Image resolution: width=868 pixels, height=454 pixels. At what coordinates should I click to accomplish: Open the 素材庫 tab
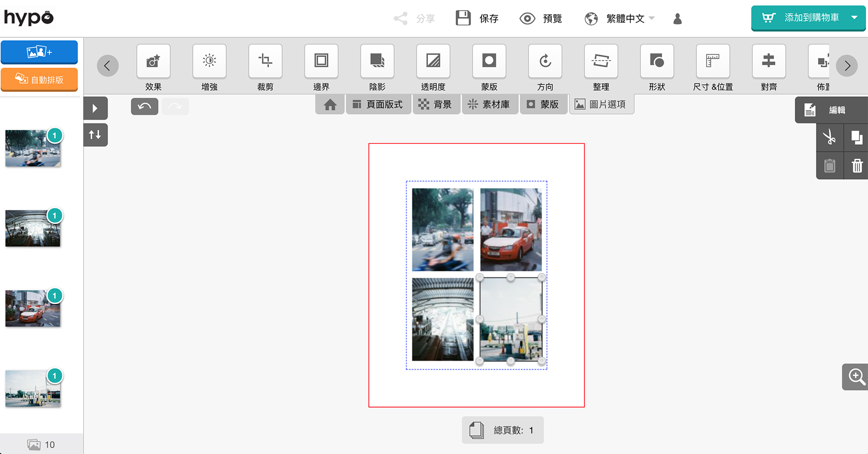pyautogui.click(x=489, y=104)
